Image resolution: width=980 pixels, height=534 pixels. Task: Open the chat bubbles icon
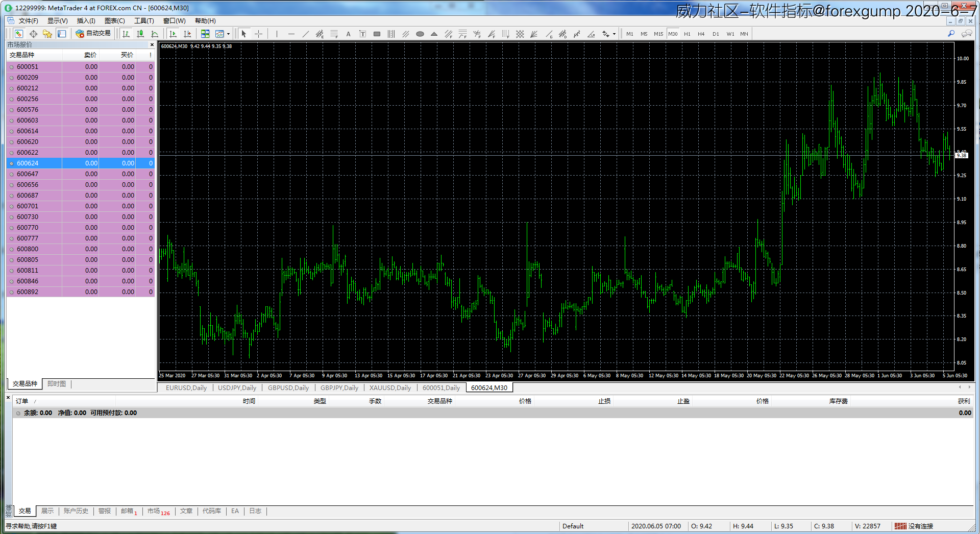[x=966, y=34]
